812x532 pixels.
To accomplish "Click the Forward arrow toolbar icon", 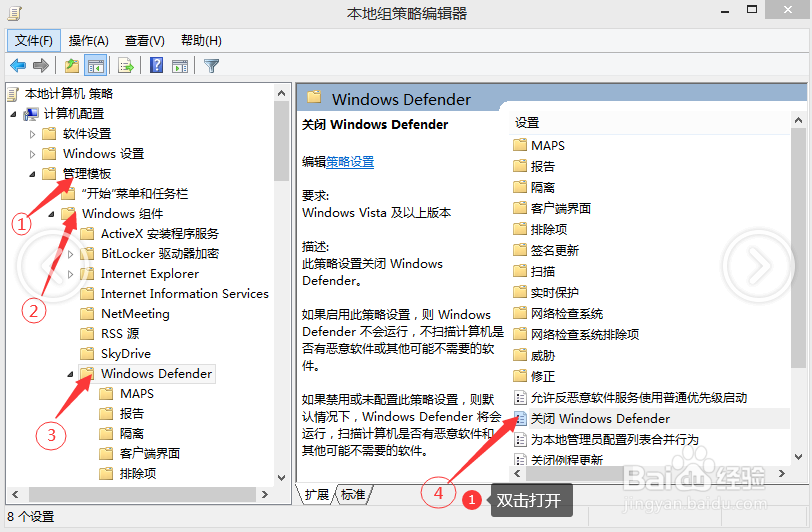I will (x=40, y=66).
